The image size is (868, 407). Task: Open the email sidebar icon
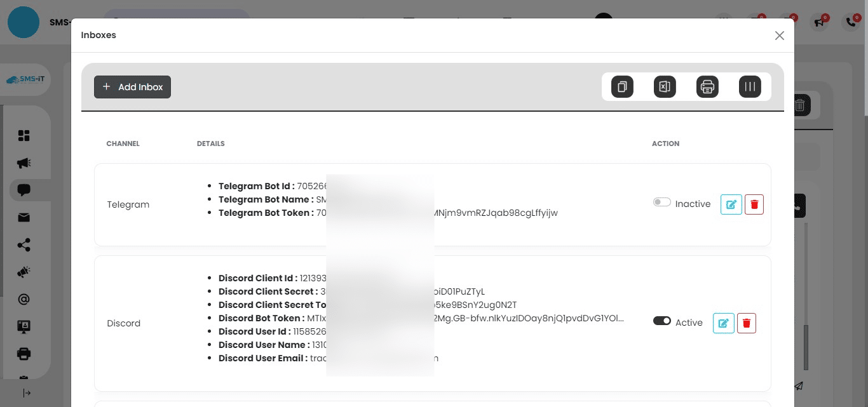tap(24, 217)
